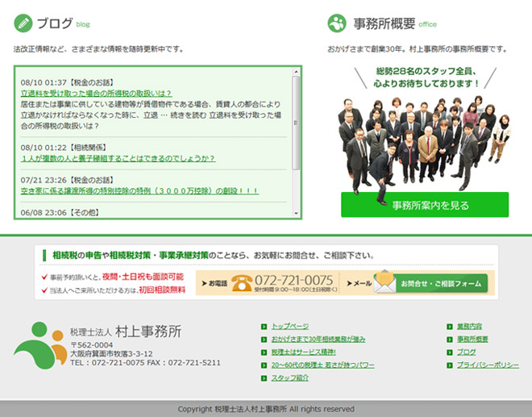Click blog list scroll up arrow
This screenshot has height=417, width=532.
tap(296, 72)
